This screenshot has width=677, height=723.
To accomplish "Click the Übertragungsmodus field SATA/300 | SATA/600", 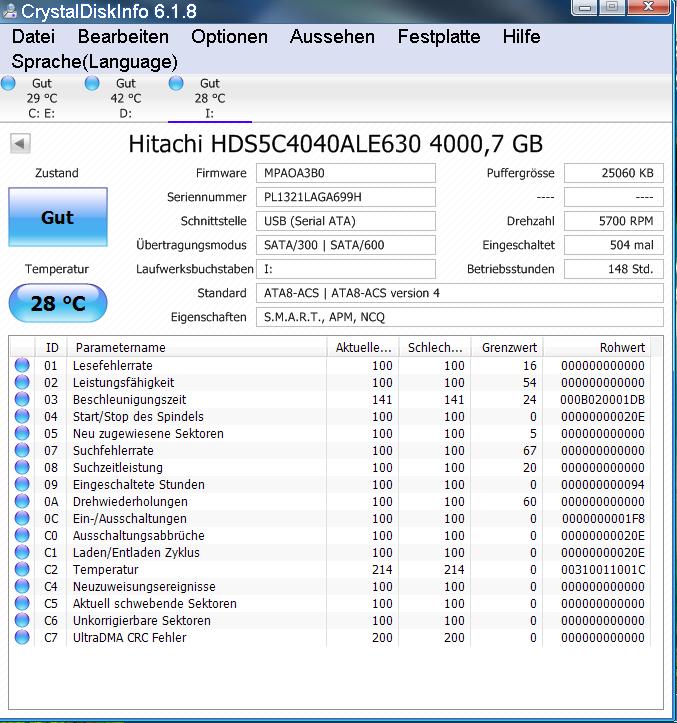I will pyautogui.click(x=346, y=245).
